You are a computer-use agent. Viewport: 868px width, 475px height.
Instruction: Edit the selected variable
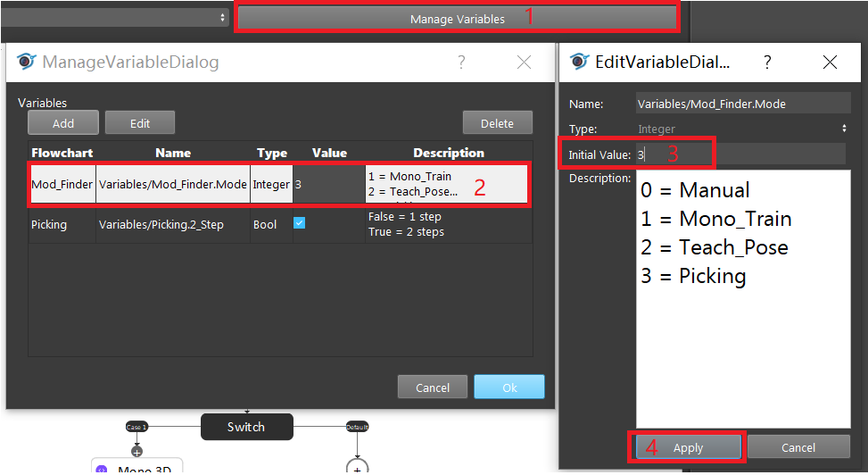click(x=140, y=123)
